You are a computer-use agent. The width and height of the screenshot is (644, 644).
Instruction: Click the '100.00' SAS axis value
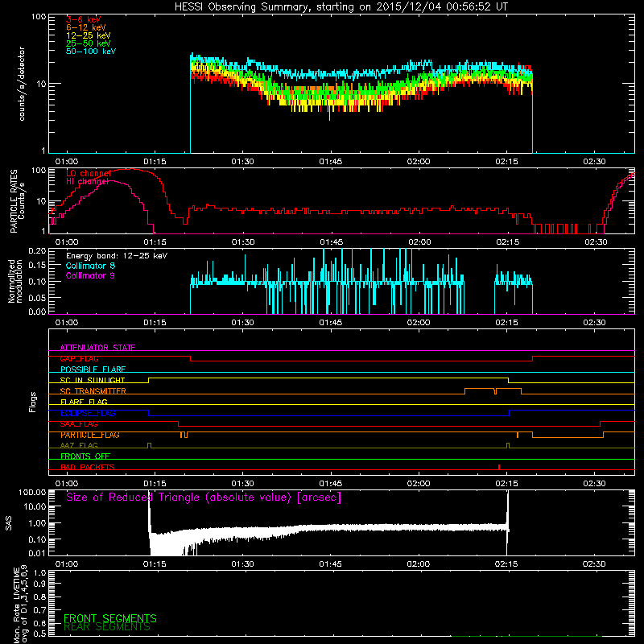point(32,492)
